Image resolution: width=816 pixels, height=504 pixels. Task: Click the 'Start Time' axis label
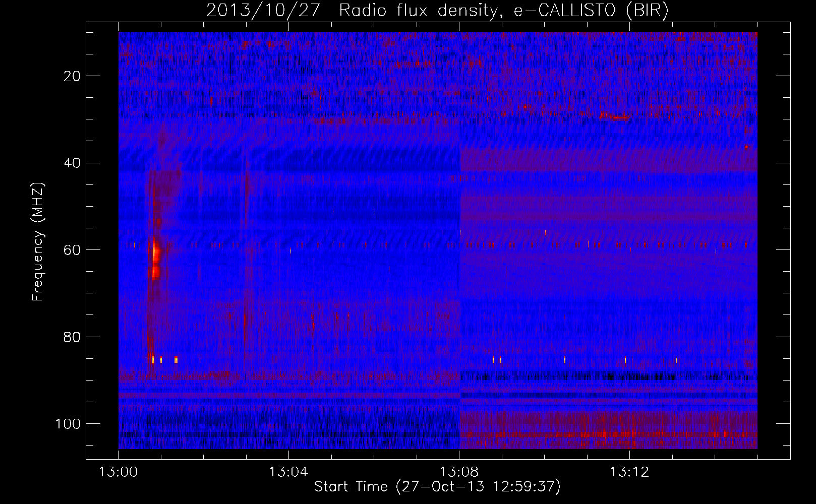pyautogui.click(x=437, y=486)
